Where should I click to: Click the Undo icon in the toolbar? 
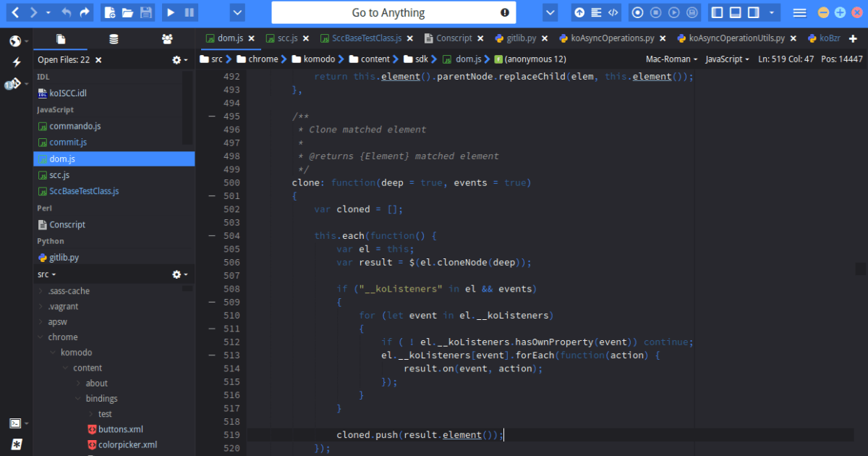67,12
